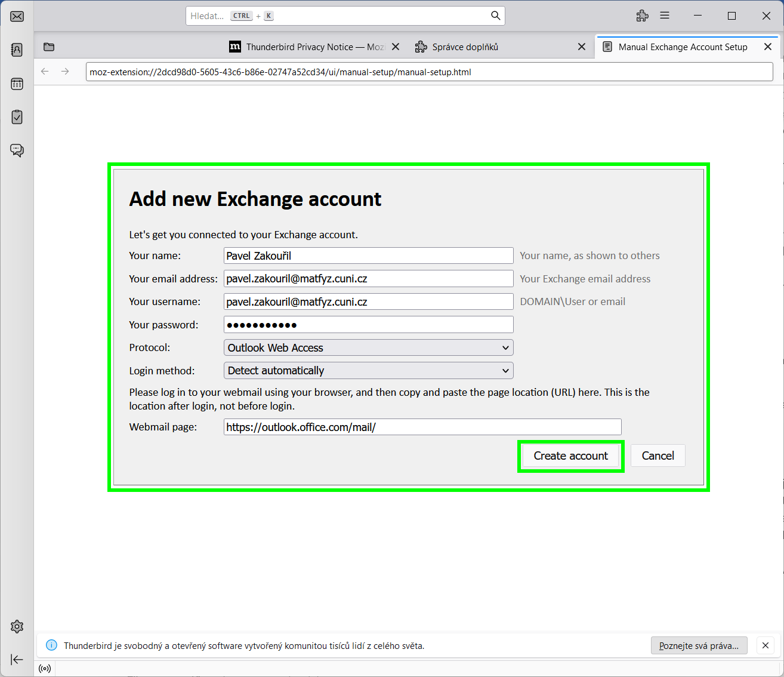Focus the Your password field
Viewport: 784px width, 677px height.
pyautogui.click(x=369, y=325)
